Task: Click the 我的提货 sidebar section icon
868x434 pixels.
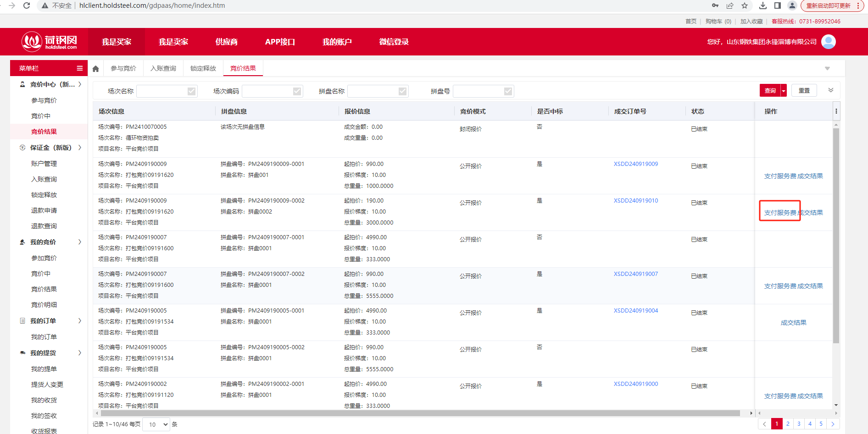Action: (22, 353)
